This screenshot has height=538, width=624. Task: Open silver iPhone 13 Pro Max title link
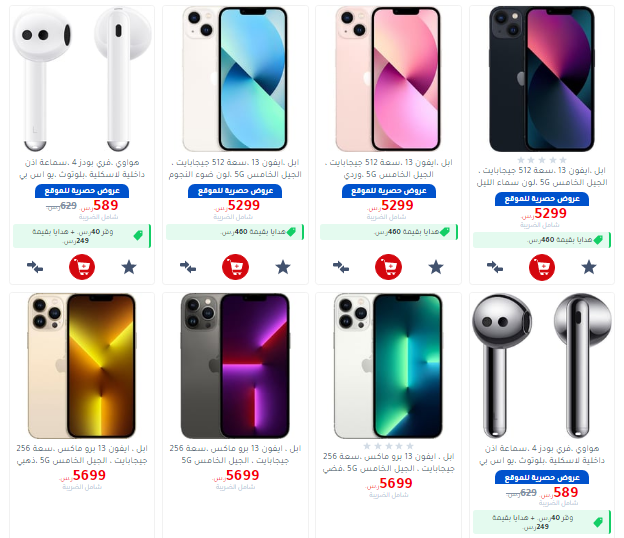(388, 462)
